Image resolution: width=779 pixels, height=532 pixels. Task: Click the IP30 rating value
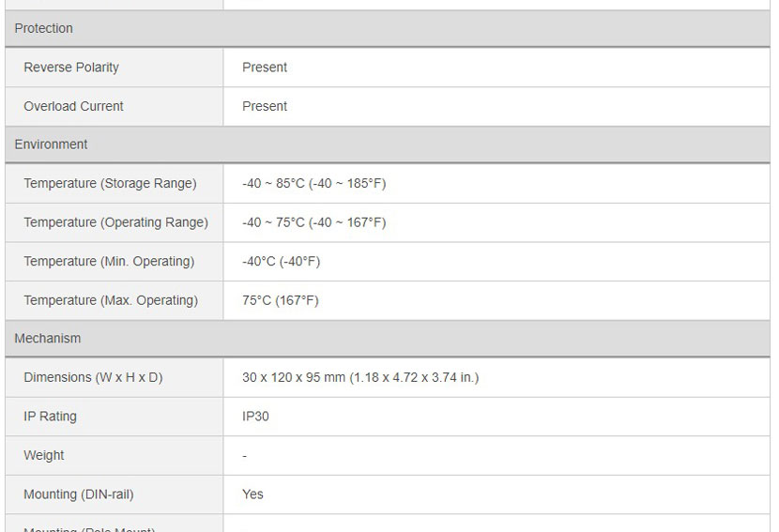(x=255, y=417)
